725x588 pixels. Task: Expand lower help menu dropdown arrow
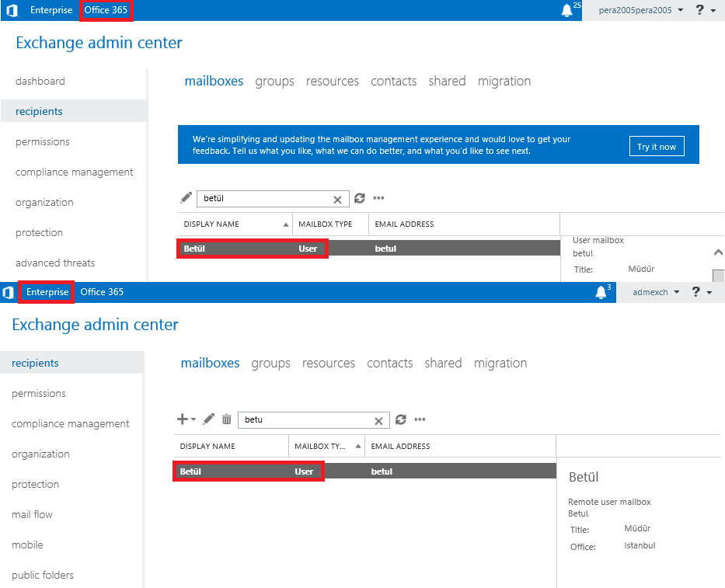coord(709,293)
